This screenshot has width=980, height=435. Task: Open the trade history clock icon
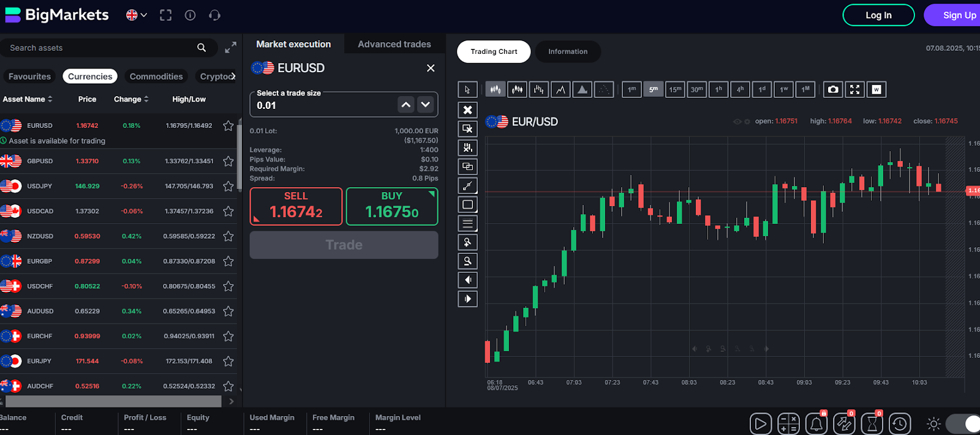(900, 423)
